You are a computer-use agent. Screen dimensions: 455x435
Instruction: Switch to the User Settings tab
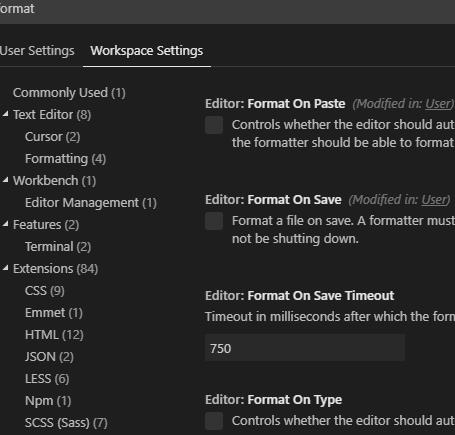tap(37, 51)
